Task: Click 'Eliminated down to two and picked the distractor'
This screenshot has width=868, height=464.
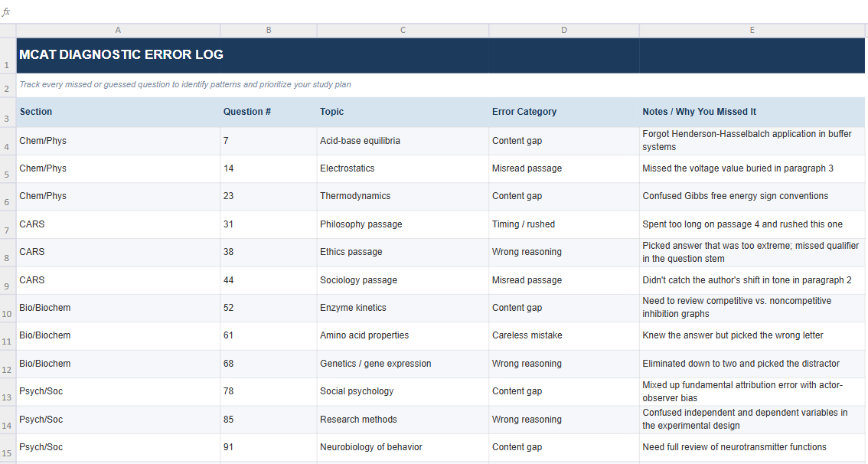Action: 752,364
